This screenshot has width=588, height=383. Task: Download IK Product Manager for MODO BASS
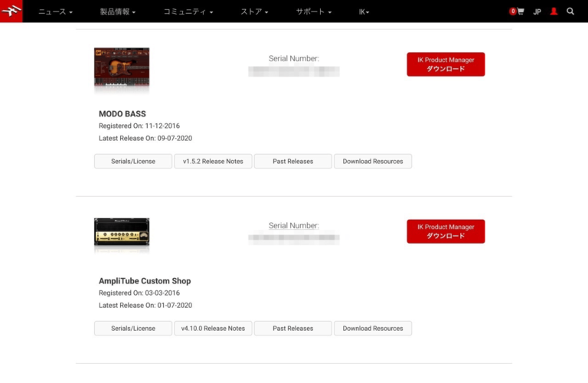446,64
